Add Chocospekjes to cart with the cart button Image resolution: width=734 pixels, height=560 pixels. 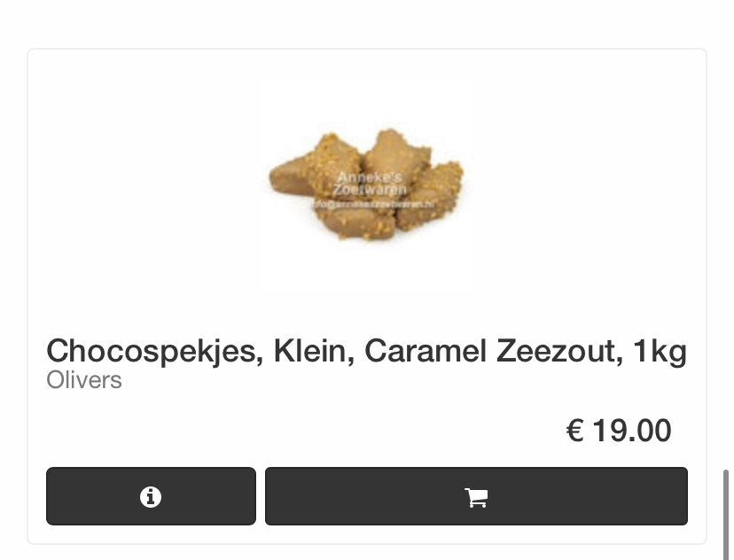point(476,496)
